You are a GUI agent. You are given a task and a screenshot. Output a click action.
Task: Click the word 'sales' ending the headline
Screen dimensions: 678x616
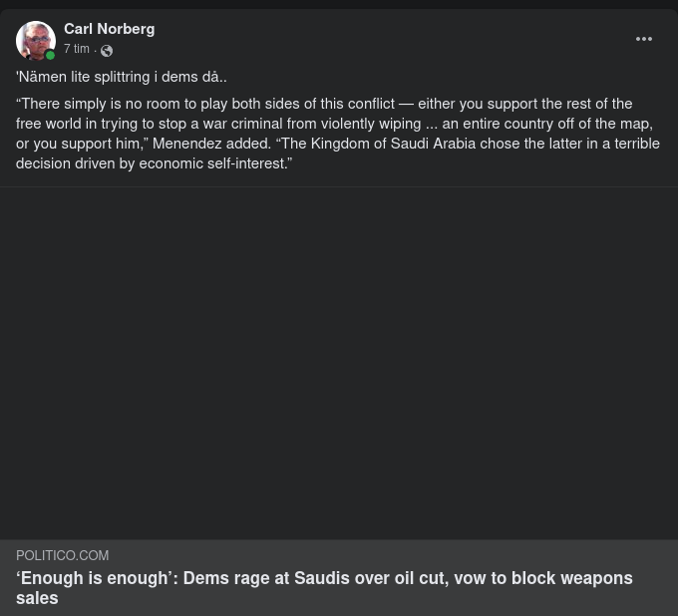pos(37,598)
